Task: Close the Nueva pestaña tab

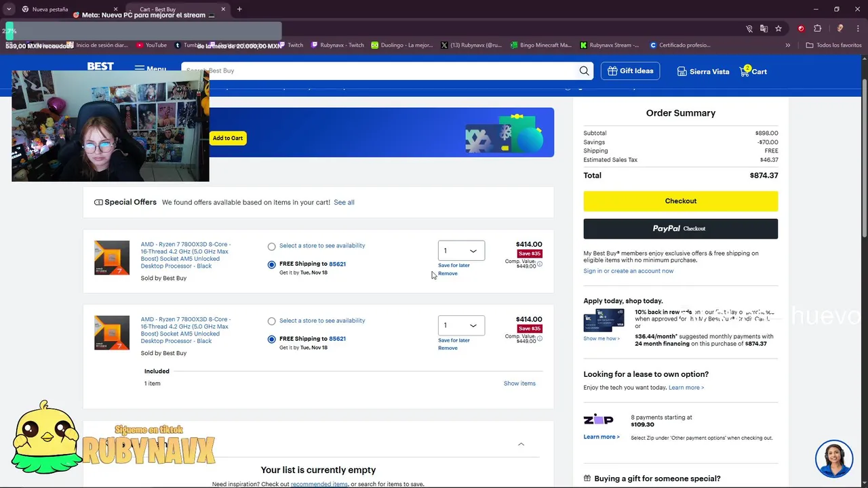Action: (115, 9)
